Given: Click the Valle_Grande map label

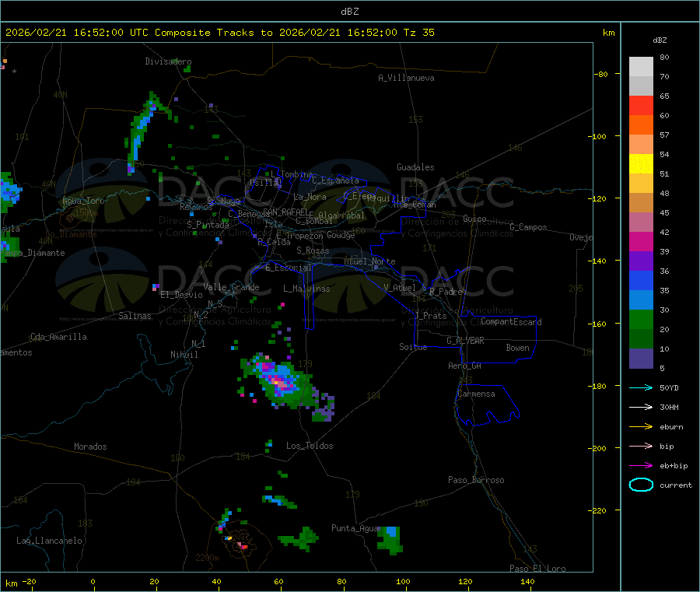Looking at the screenshot, I should [x=231, y=286].
